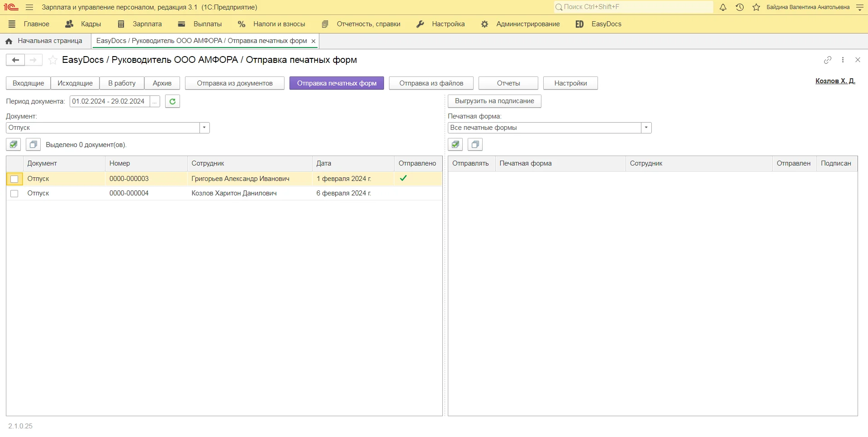Image resolution: width=868 pixels, height=437 pixels.
Task: Tick checkbox for Григорьев Александр Иванович row
Action: pyautogui.click(x=14, y=179)
